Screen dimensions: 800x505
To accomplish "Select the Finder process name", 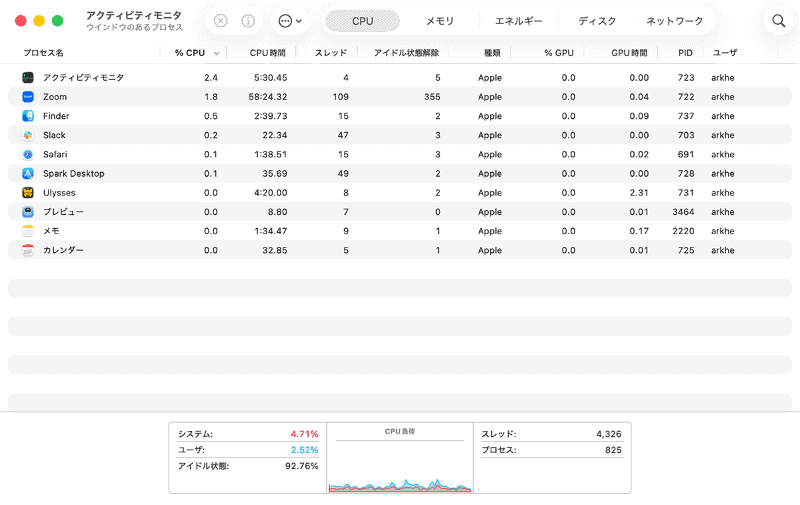I will 56,116.
